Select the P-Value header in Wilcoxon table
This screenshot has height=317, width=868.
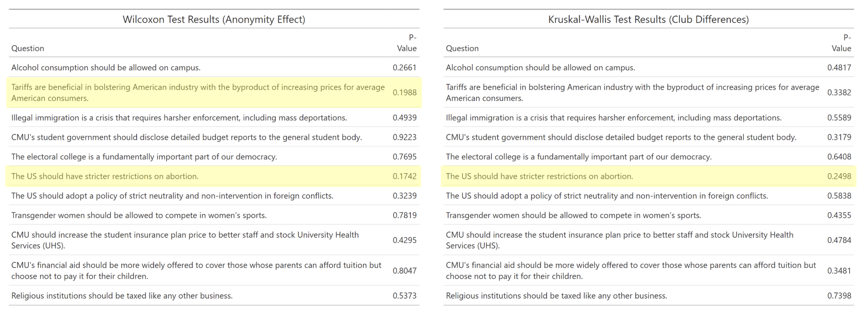coord(407,42)
